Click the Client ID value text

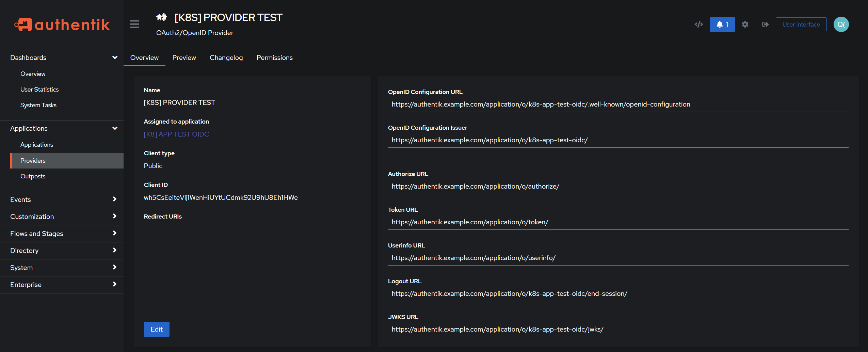(221, 197)
